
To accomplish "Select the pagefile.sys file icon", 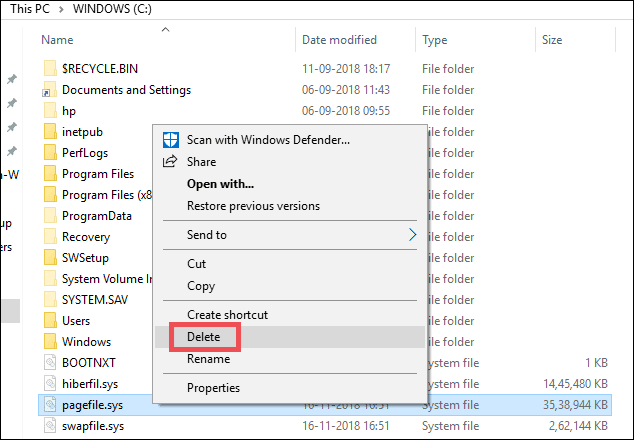I will (50, 405).
